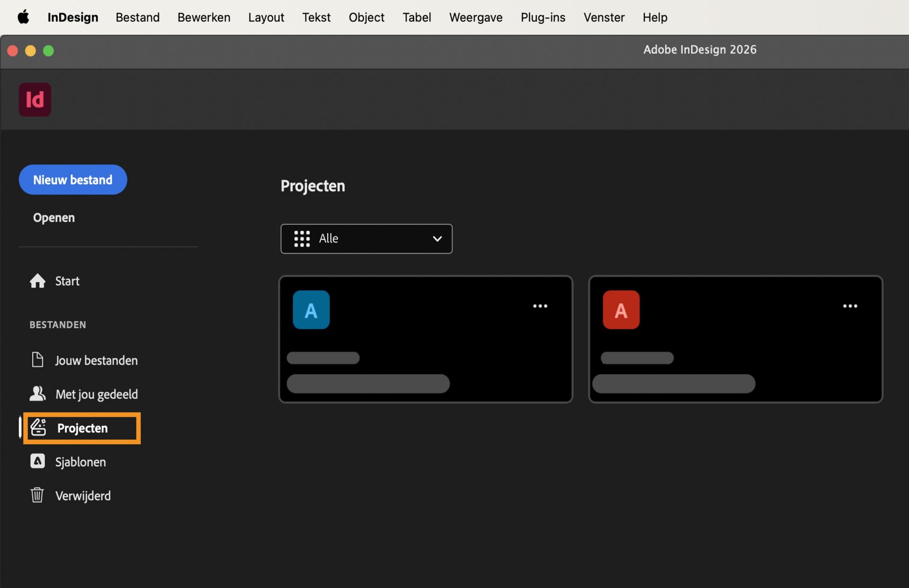Open the Weergave menu
Image resolution: width=909 pixels, height=588 pixels.
pyautogui.click(x=475, y=17)
